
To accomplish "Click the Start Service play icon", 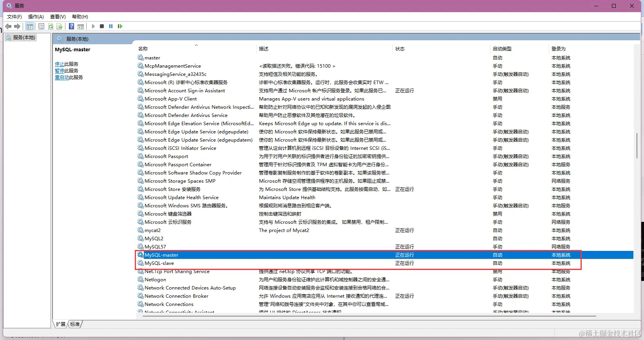I will pyautogui.click(x=93, y=26).
